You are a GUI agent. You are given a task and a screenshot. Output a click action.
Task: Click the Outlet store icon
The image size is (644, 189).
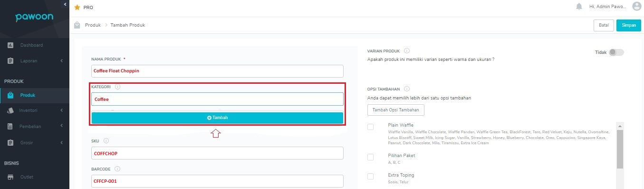tap(10, 177)
